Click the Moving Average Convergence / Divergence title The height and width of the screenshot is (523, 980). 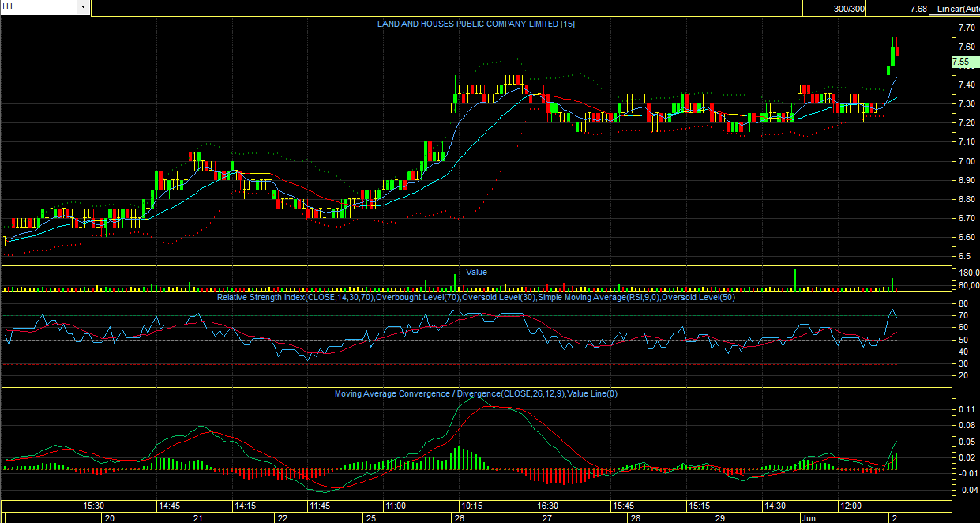point(476,393)
